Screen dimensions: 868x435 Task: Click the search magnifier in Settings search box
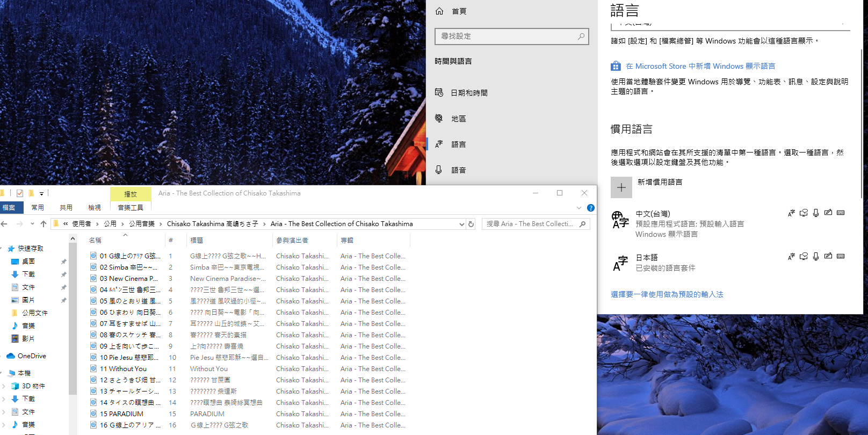pyautogui.click(x=581, y=37)
